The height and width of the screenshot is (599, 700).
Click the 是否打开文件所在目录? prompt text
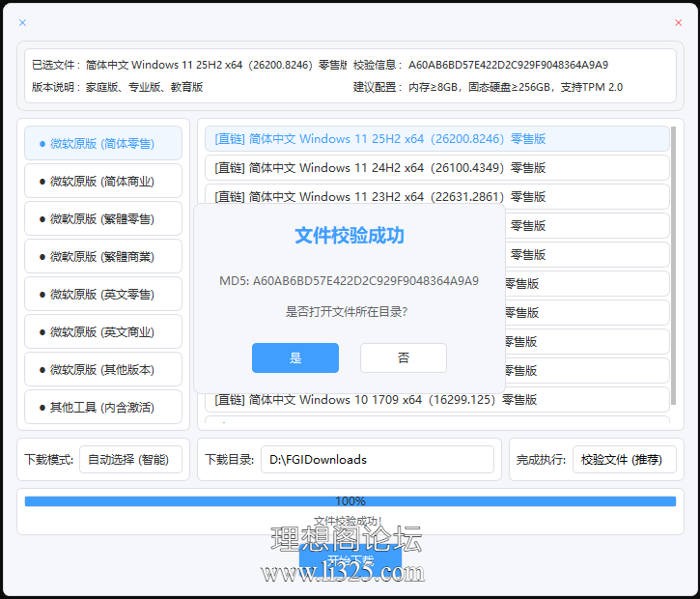347,312
